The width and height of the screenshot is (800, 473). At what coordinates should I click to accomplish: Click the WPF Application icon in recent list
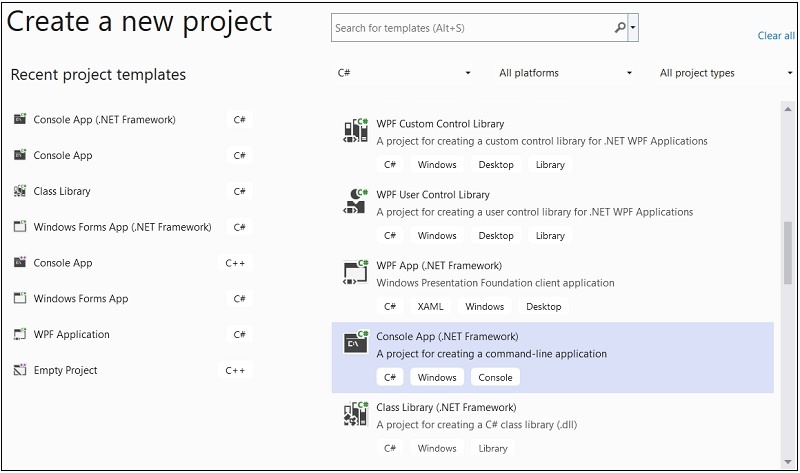point(20,334)
